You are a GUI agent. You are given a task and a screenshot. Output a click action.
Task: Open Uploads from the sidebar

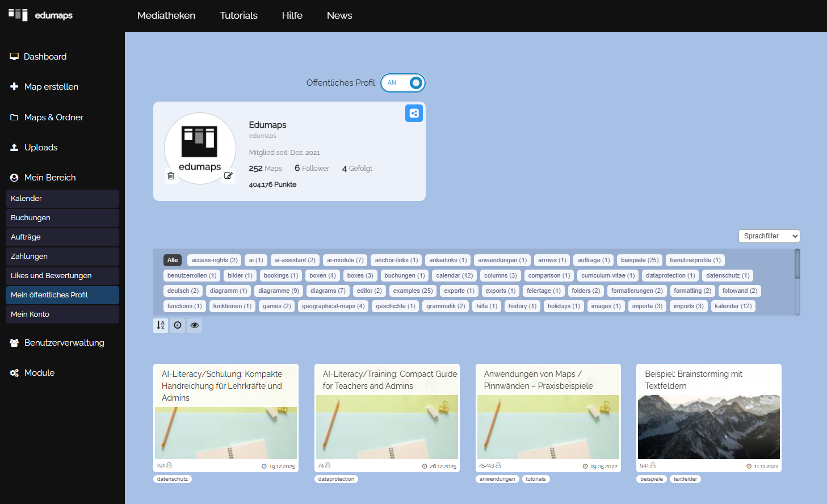pyautogui.click(x=41, y=148)
